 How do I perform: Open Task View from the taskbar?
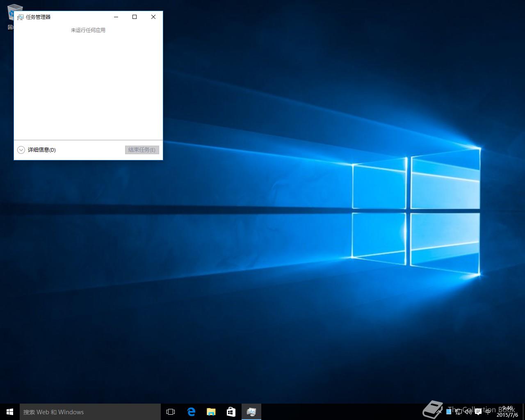click(171, 412)
